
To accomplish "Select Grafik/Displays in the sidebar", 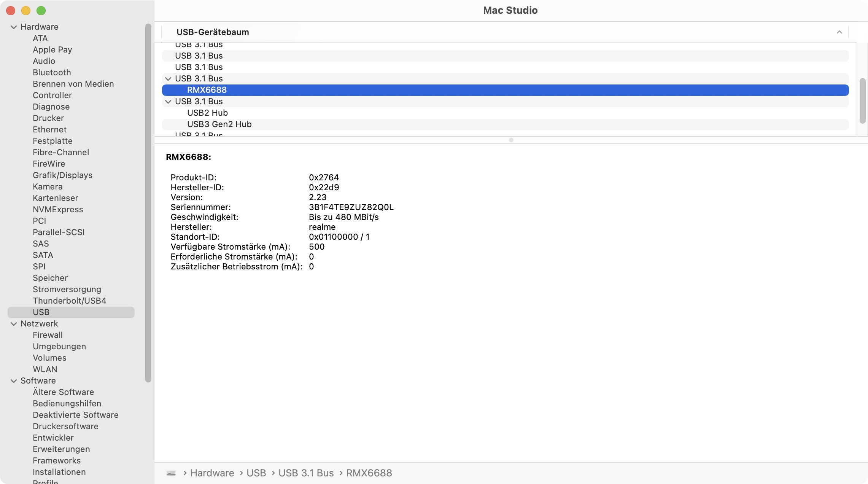I will pos(62,175).
